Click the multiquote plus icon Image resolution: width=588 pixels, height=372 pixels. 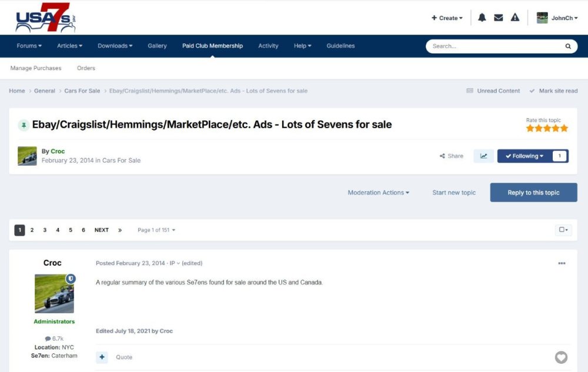click(102, 357)
